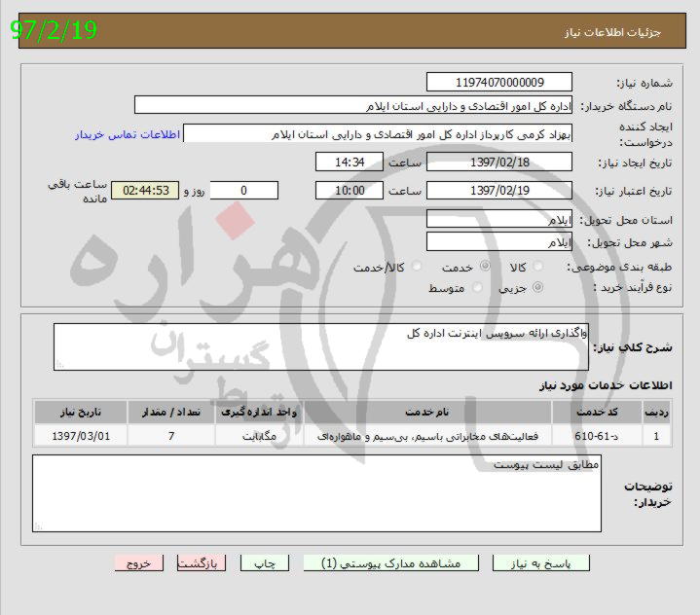This screenshot has height=615, width=700.
Task: Click the delivery city field ایلام
Action: click(499, 242)
